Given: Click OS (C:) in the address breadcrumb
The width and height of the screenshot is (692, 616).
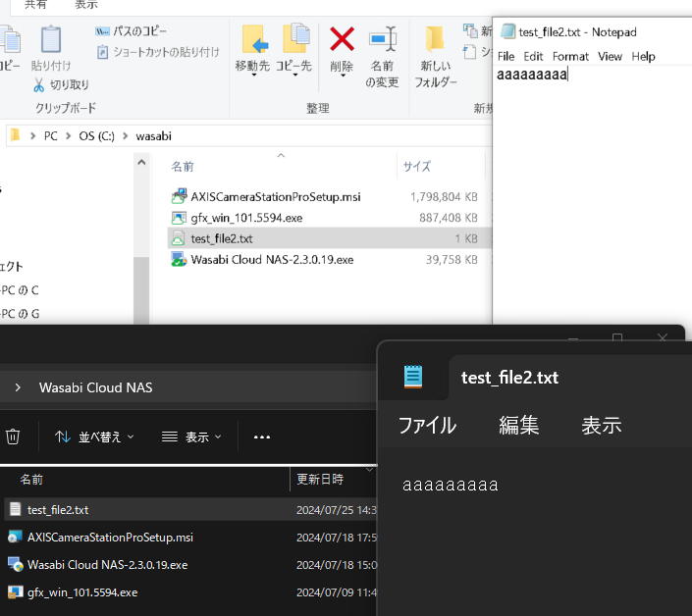Looking at the screenshot, I should point(96,135).
